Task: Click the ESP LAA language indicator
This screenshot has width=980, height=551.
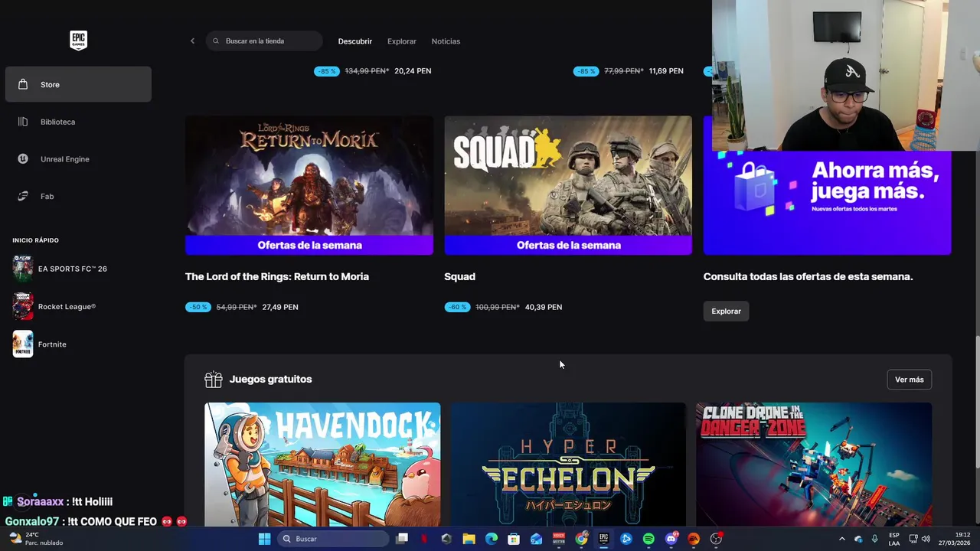Action: 894,539
